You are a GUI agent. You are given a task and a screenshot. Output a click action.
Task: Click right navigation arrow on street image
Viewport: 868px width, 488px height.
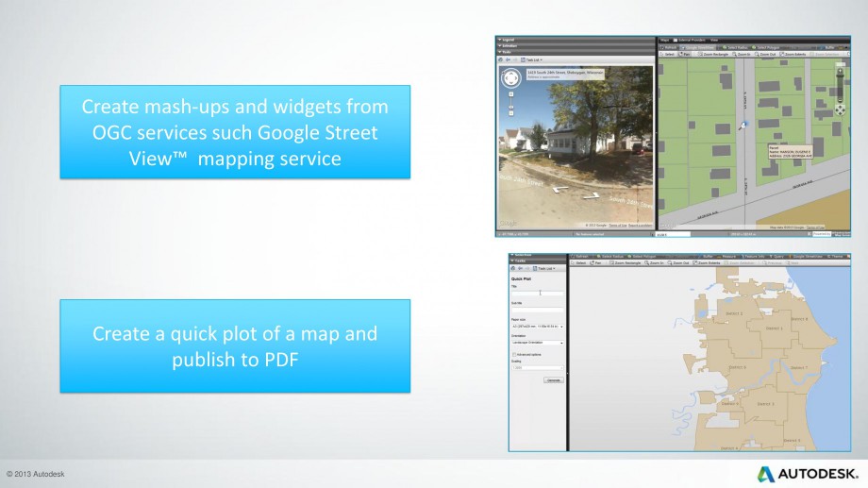(x=592, y=195)
